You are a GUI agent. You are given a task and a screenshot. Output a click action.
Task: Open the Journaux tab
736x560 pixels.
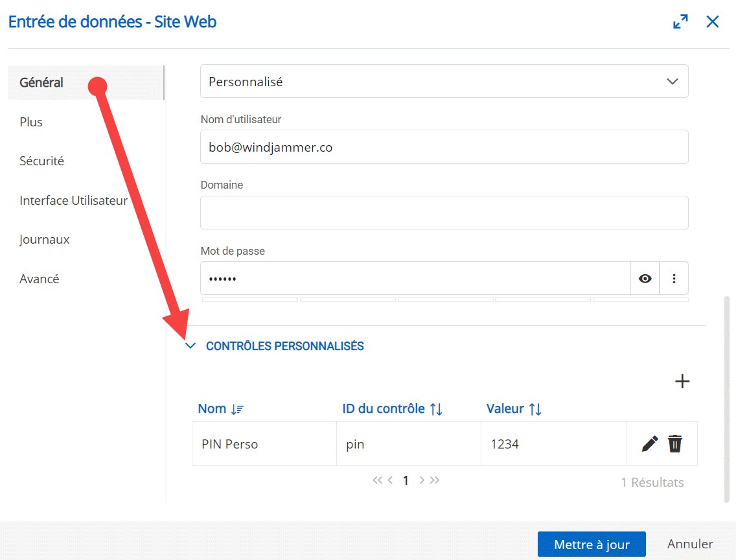tap(45, 240)
